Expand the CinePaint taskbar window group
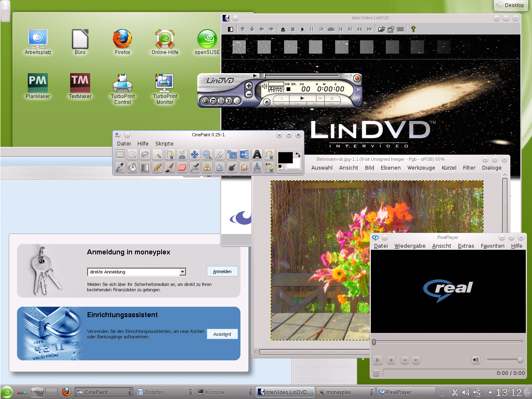 point(130,392)
